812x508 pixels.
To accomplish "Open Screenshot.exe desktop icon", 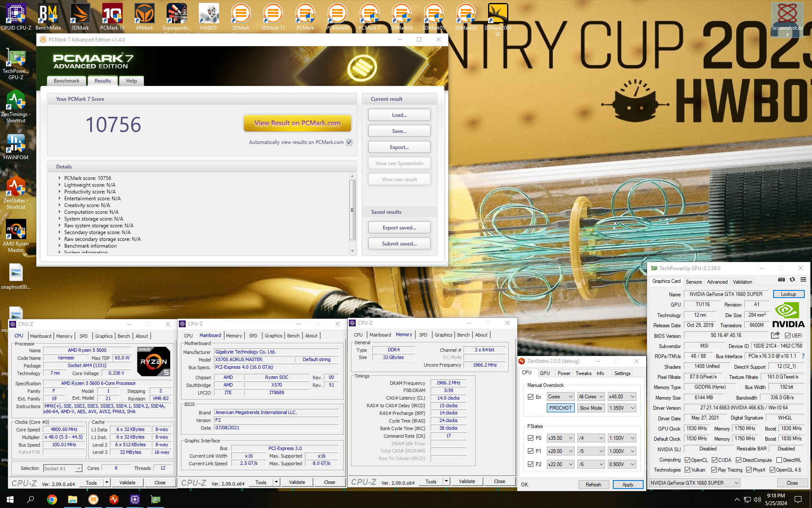I will (787, 19).
